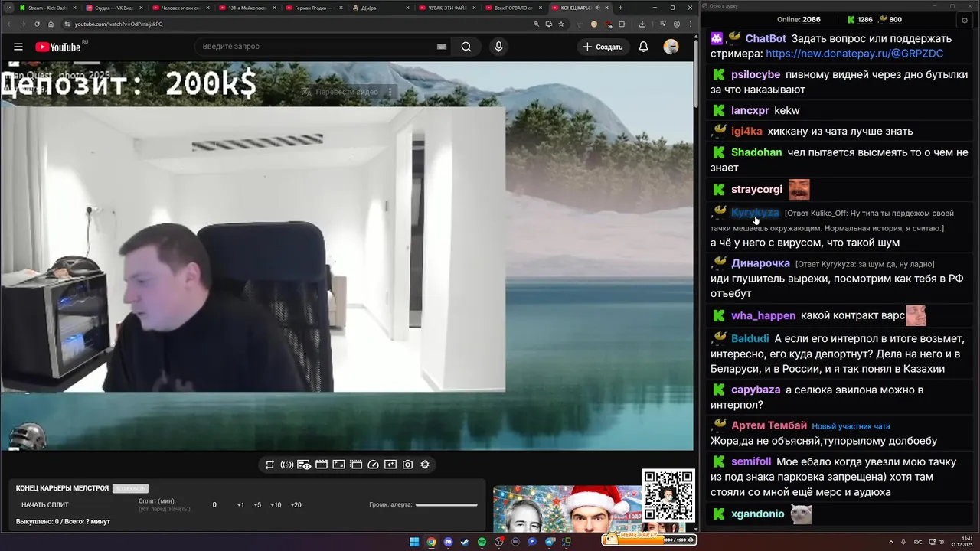Click the Balduii username in chat

pyautogui.click(x=750, y=338)
